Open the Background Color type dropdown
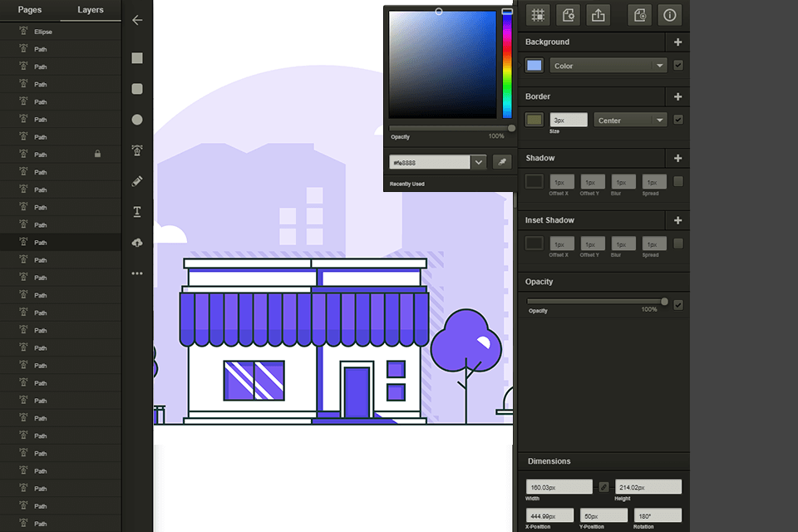Screen dimensions: 798x532 pos(608,66)
